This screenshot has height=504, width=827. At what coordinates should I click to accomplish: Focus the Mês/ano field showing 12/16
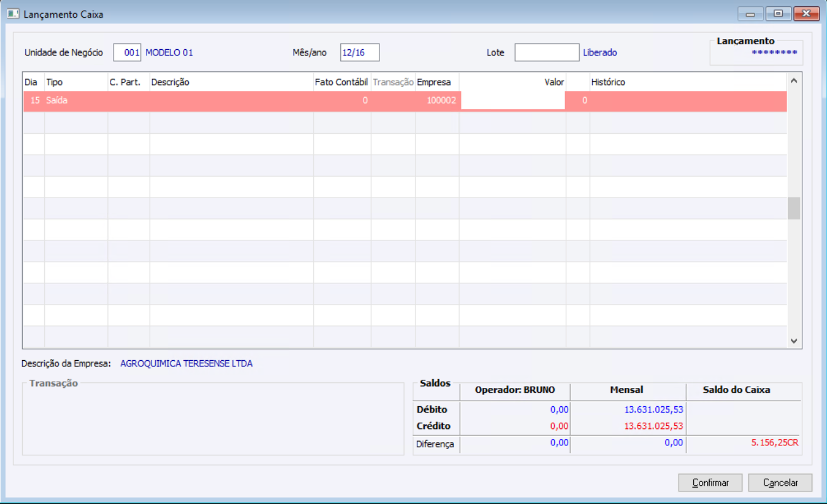click(x=360, y=53)
